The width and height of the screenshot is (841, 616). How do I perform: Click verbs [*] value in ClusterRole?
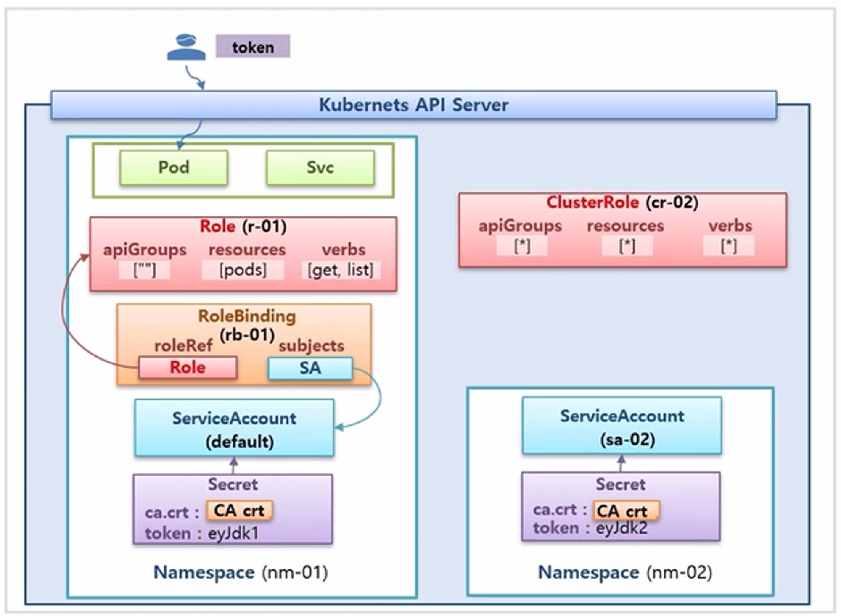tap(729, 246)
